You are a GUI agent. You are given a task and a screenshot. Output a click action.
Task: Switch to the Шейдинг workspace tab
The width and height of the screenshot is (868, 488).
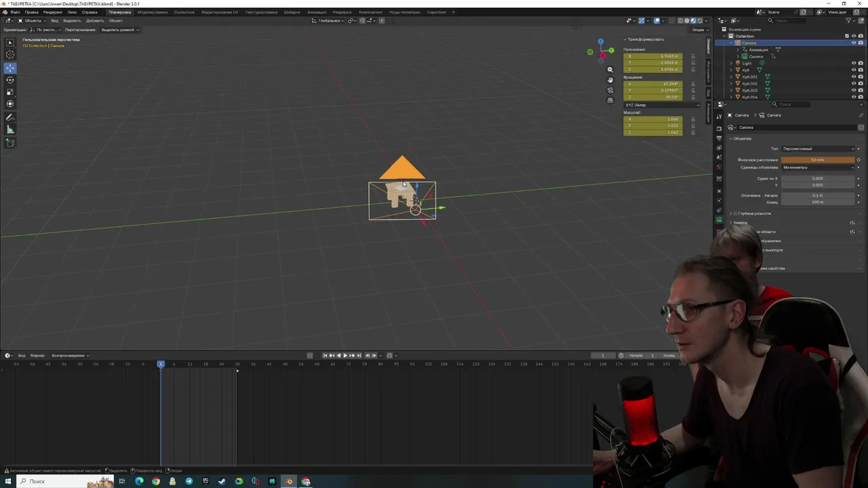click(292, 12)
